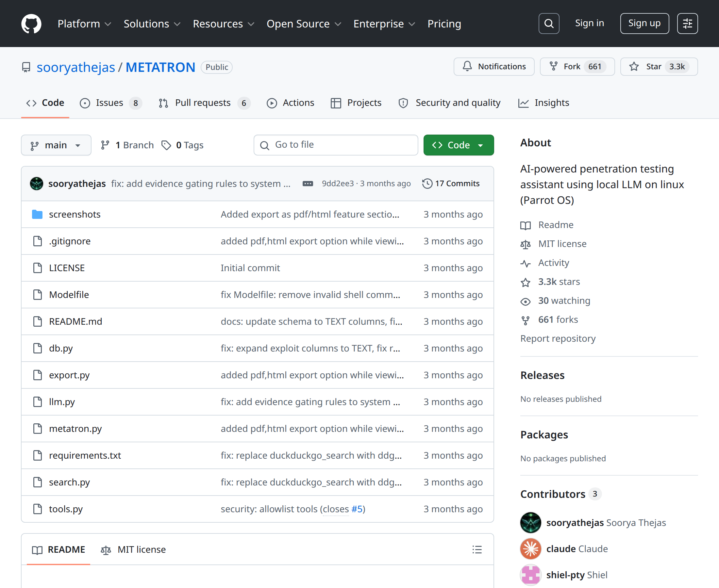View the 0 Tags list
719x588 pixels.
coord(182,145)
